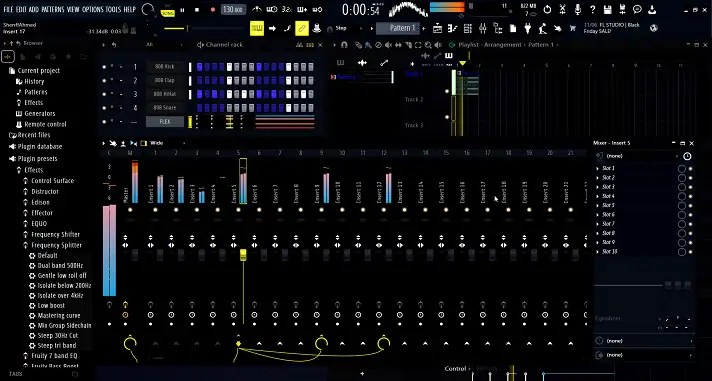Expand mixer Slot 1 options arrow
712x381 pixels.
(x=598, y=168)
